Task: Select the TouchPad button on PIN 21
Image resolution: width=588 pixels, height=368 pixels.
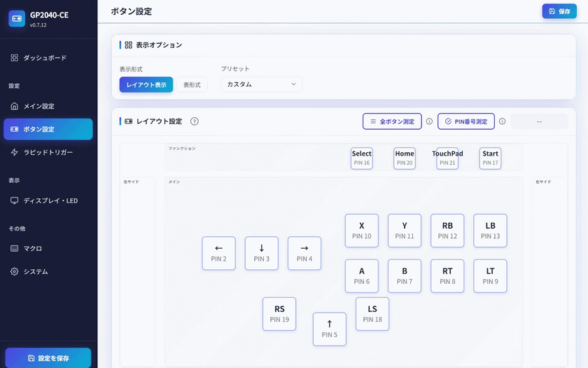Action: [447, 158]
